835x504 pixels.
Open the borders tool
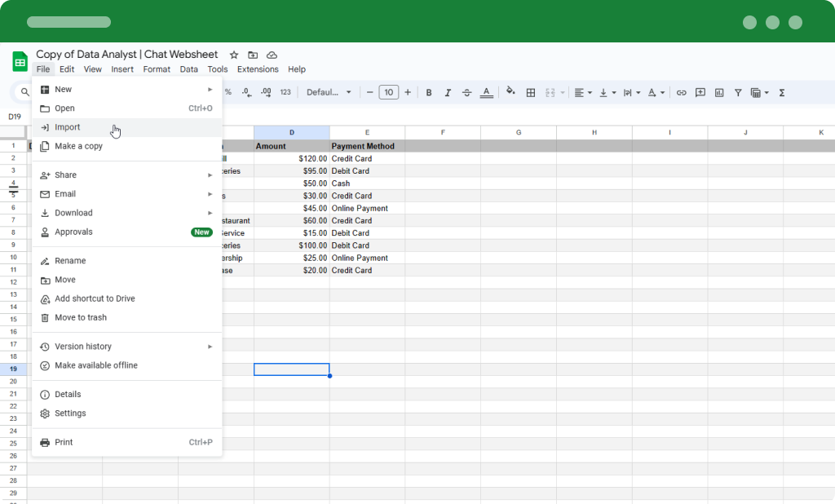pyautogui.click(x=530, y=93)
